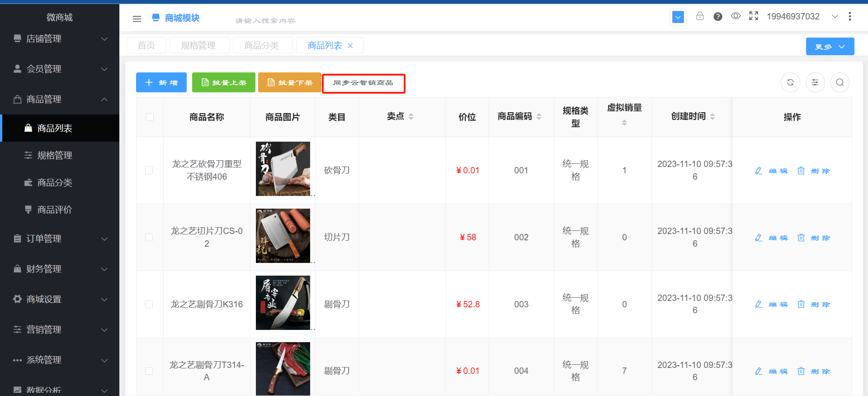Click the 批量上架 button

(224, 82)
